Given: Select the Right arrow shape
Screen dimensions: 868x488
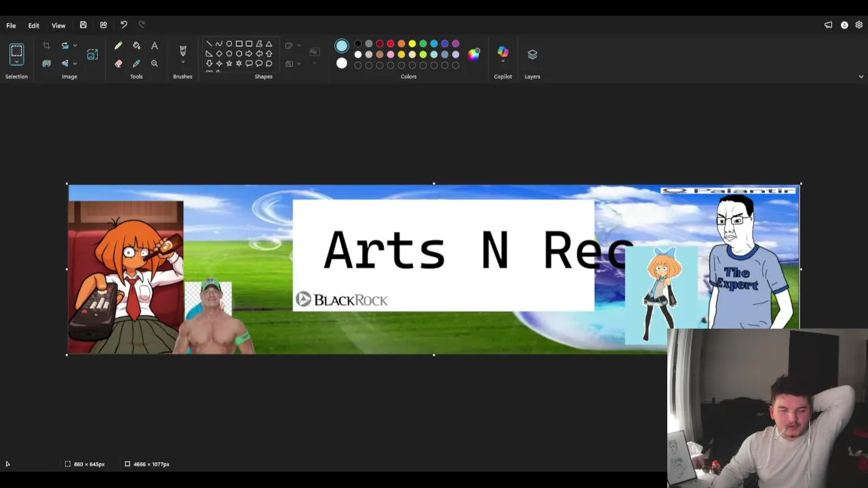Looking at the screenshot, I should (x=249, y=54).
